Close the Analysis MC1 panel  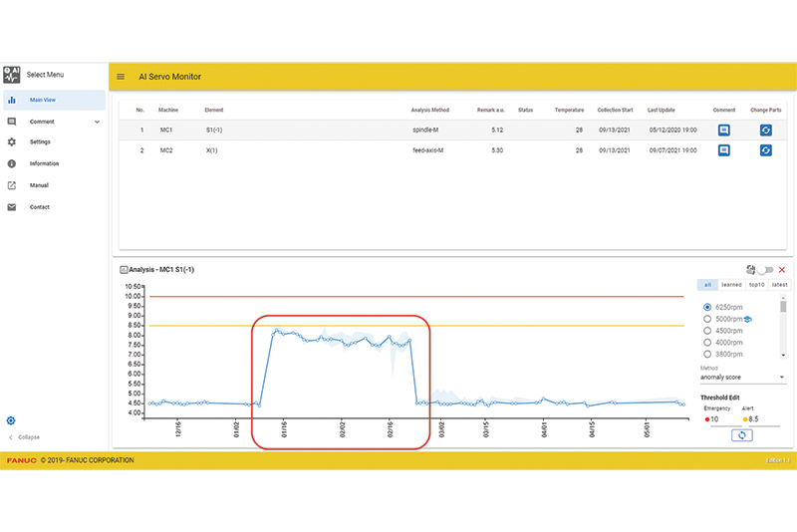pyautogui.click(x=782, y=270)
